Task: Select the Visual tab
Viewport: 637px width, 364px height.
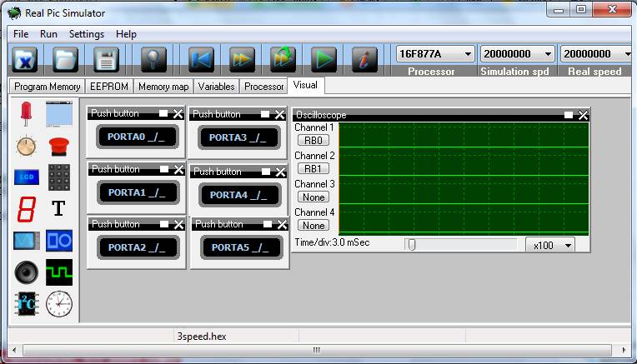Action: (305, 85)
